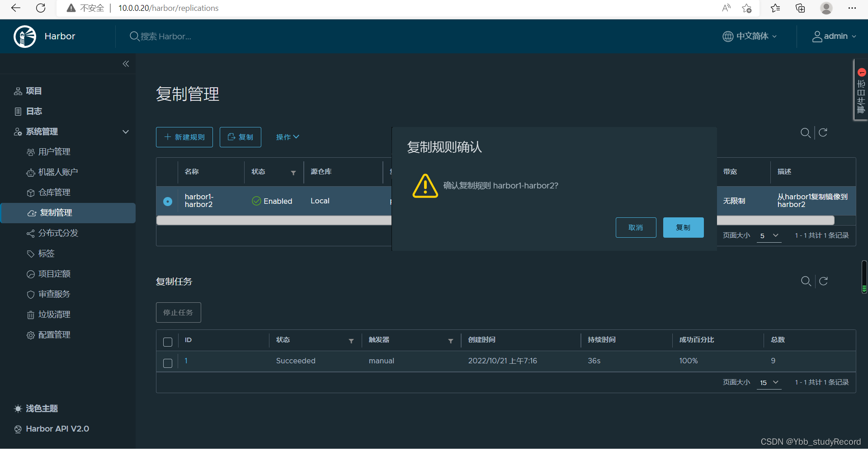Click the browser address bar URL

click(168, 8)
